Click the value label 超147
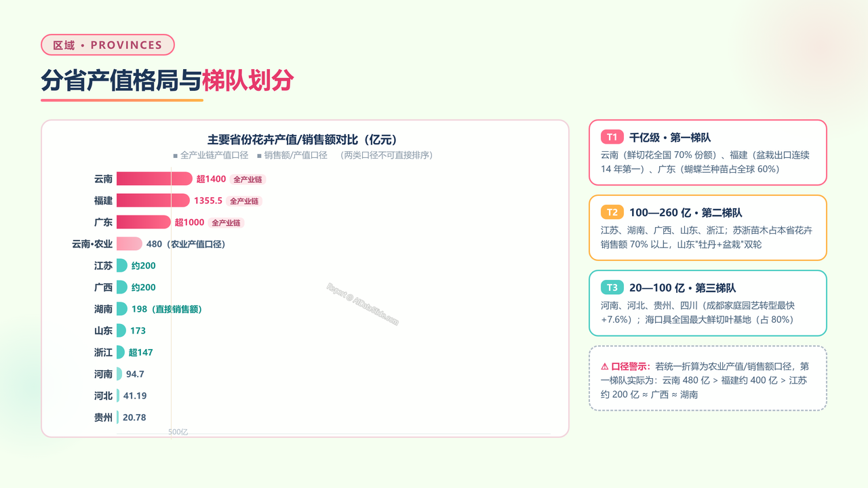 140,352
